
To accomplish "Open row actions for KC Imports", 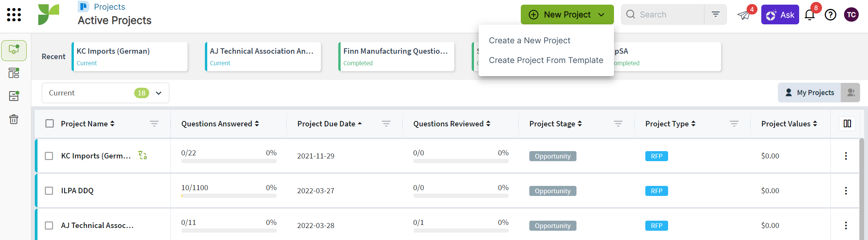I will pyautogui.click(x=846, y=156).
